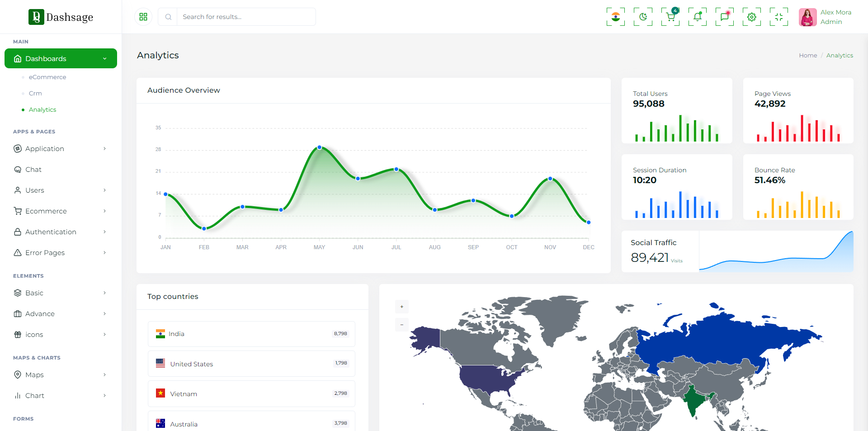Viewport: 868px width, 431px height.
Task: Toggle fullscreen mode icon
Action: tap(778, 17)
